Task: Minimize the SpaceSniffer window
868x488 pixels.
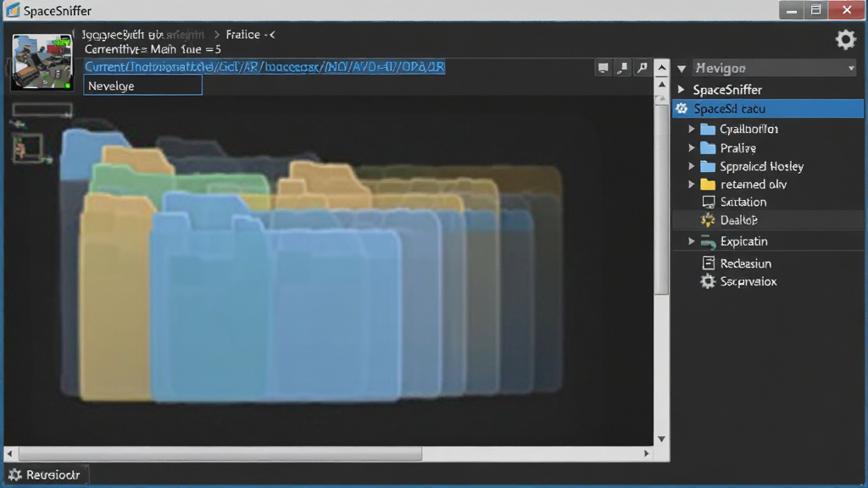Action: coord(792,10)
